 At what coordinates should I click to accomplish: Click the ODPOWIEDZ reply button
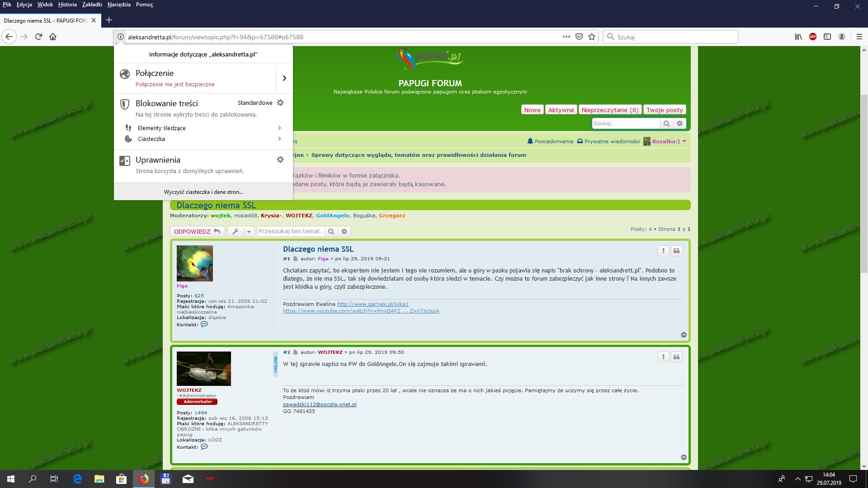197,231
